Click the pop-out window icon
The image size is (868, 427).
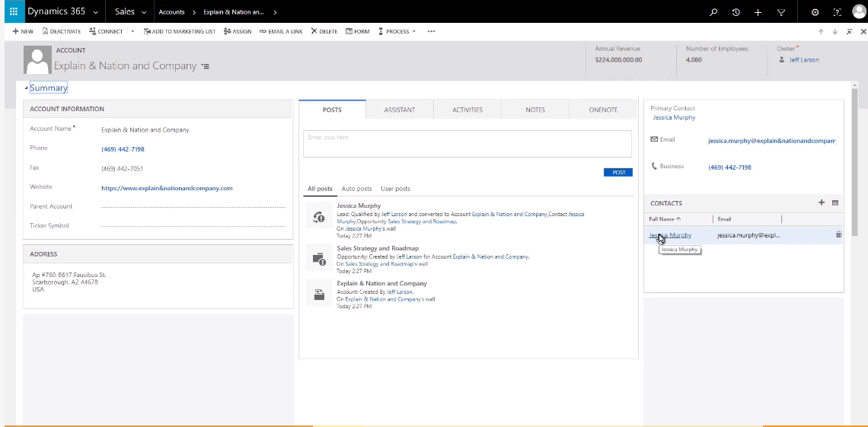click(x=849, y=31)
